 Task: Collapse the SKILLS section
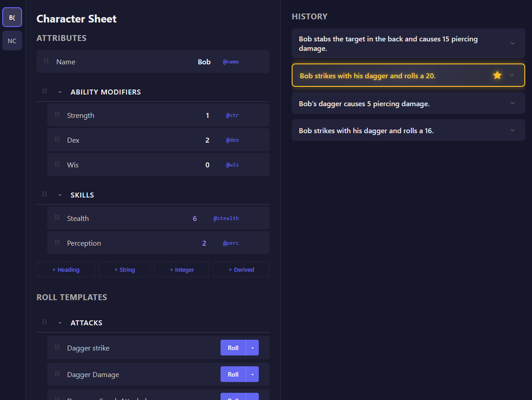(59, 194)
